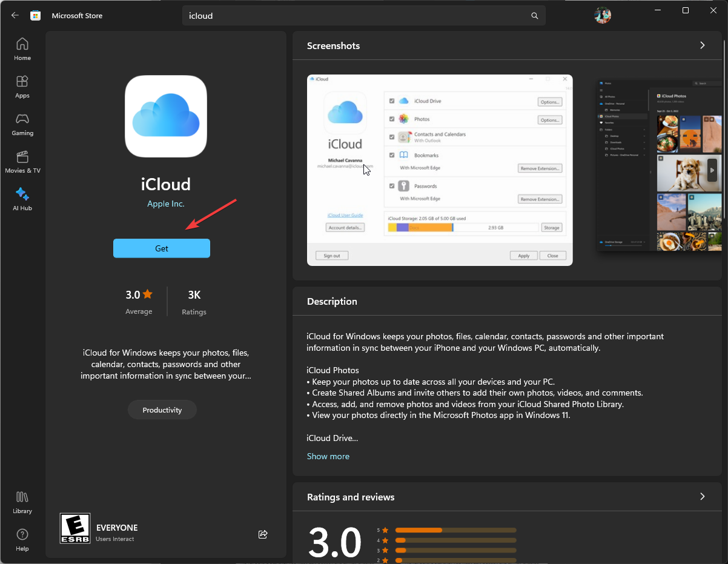Maximize the Microsoft Store window
The width and height of the screenshot is (728, 564).
click(x=685, y=10)
